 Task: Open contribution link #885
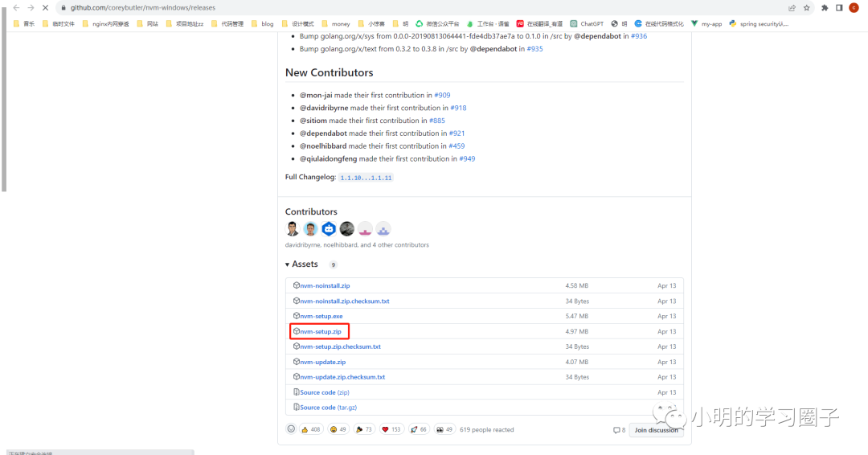coord(437,121)
